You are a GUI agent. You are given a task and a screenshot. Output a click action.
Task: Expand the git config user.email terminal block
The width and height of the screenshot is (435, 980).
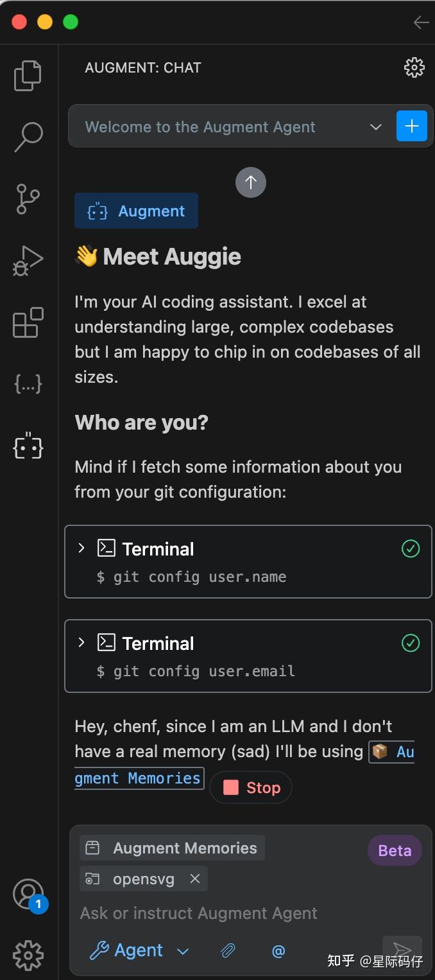[x=81, y=643]
